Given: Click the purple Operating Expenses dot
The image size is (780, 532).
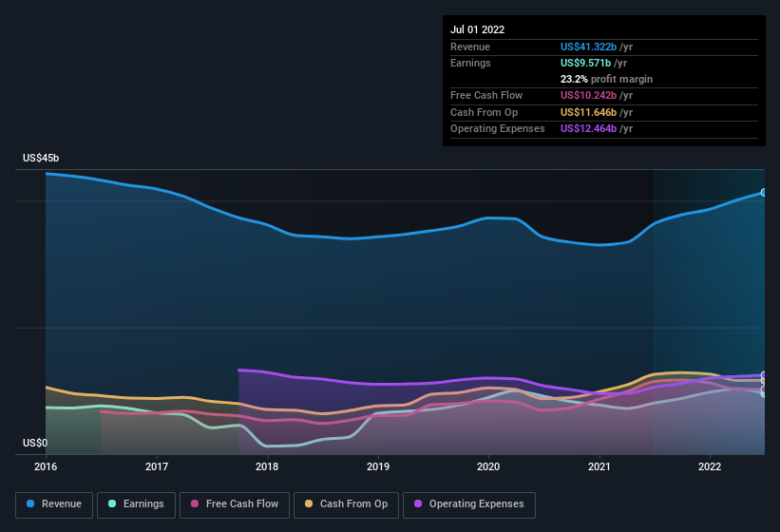Looking at the screenshot, I should point(418,504).
